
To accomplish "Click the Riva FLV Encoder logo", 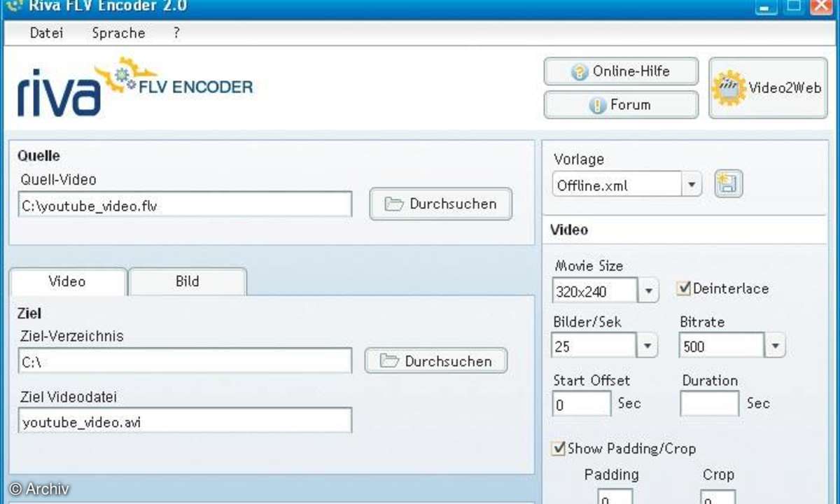I will point(135,88).
